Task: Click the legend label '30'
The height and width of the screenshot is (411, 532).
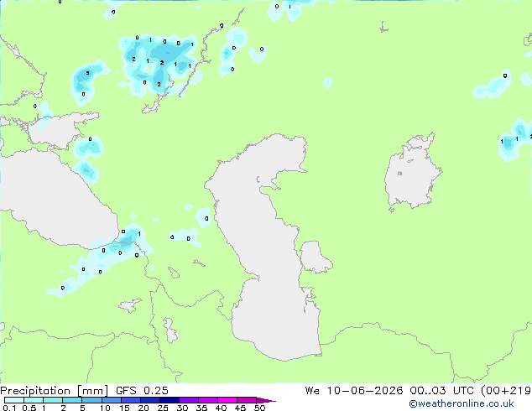Action: click(182, 408)
